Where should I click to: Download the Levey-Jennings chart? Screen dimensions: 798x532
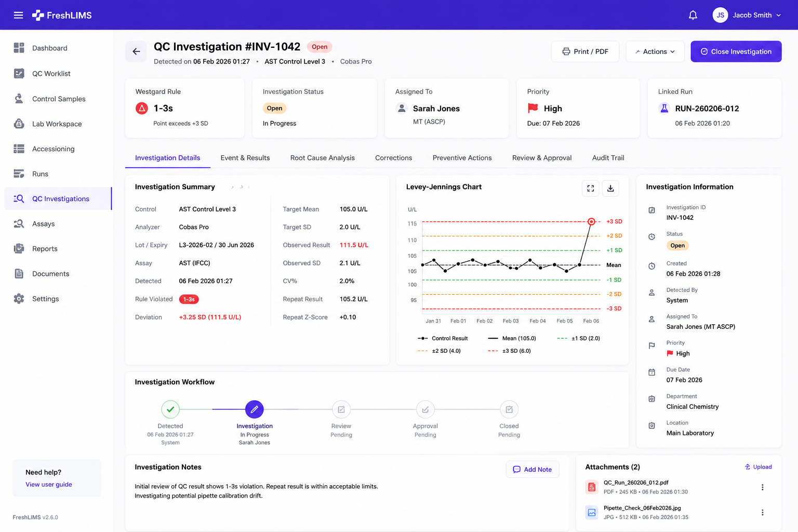click(x=610, y=188)
